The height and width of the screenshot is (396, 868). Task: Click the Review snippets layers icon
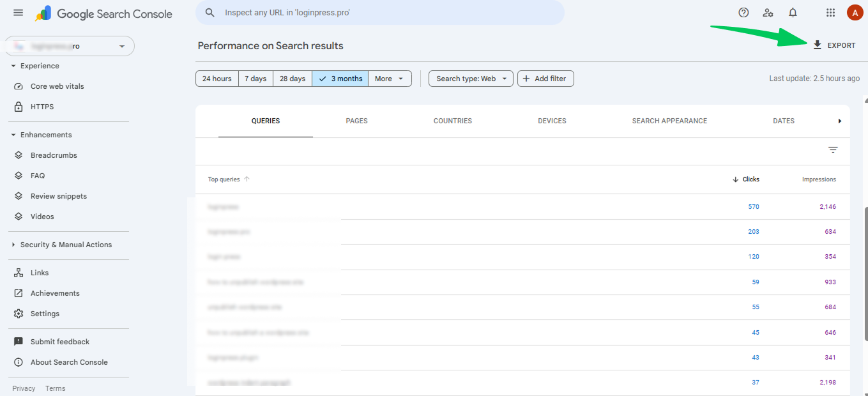point(19,196)
